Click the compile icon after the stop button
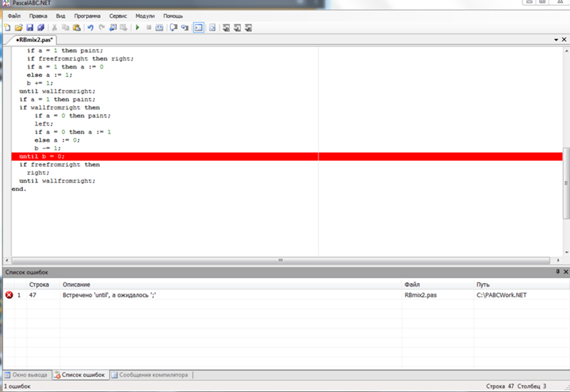The height and width of the screenshot is (392, 570). click(159, 28)
